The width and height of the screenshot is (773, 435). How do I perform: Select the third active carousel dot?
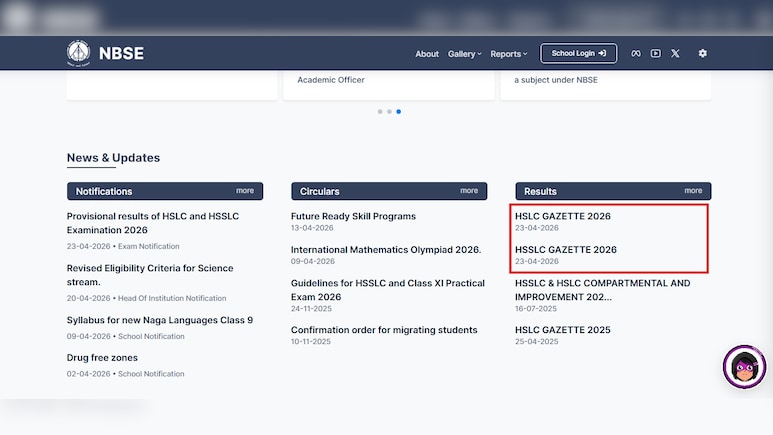399,111
